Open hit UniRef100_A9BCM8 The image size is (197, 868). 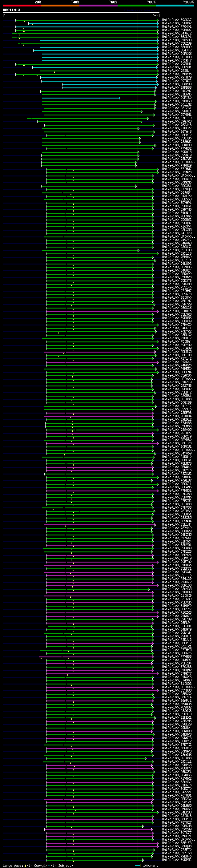point(177,826)
